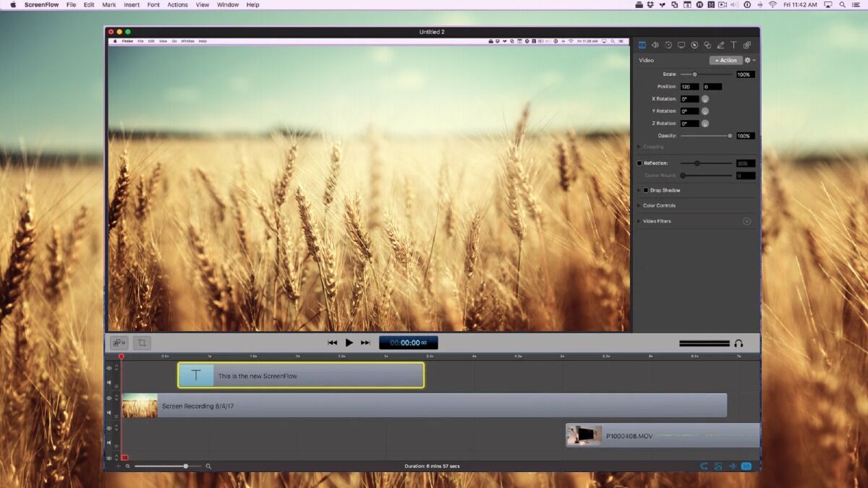Open the Video Motion properties panel

tap(668, 44)
